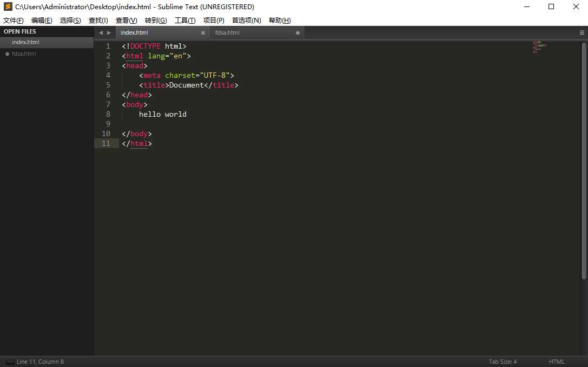Open the 项目(P) menu

point(214,20)
